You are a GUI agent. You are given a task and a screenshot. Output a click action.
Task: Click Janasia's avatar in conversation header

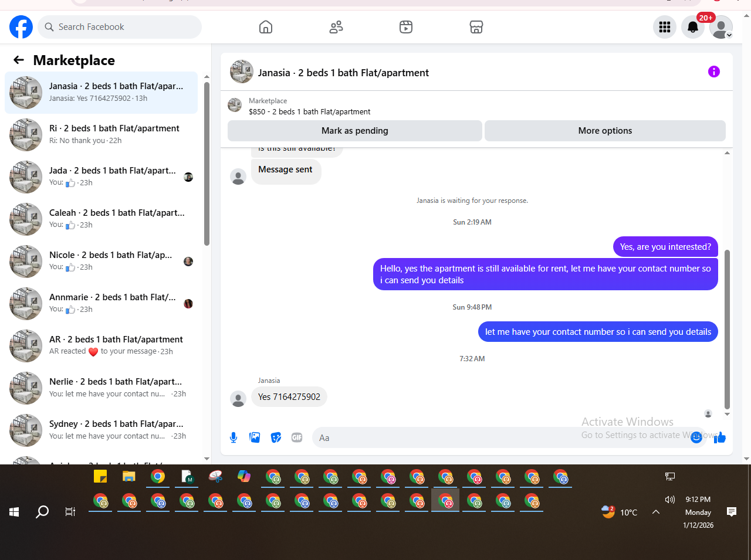coord(242,72)
